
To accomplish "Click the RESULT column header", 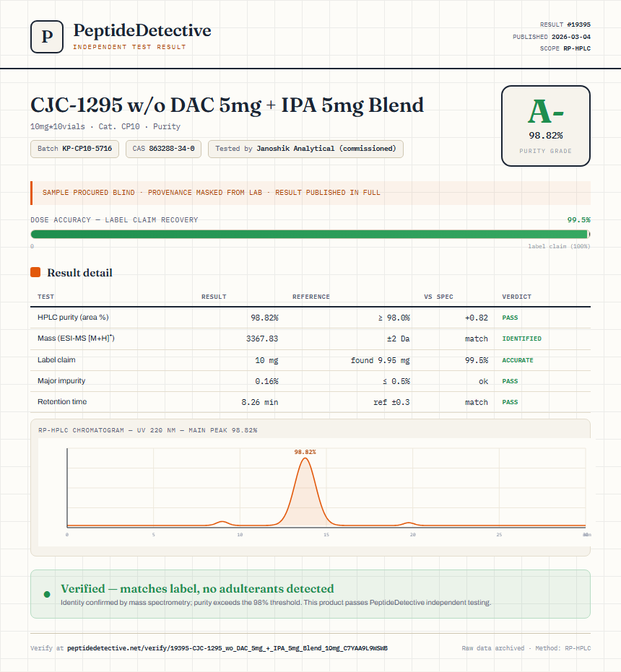I will tap(214, 297).
